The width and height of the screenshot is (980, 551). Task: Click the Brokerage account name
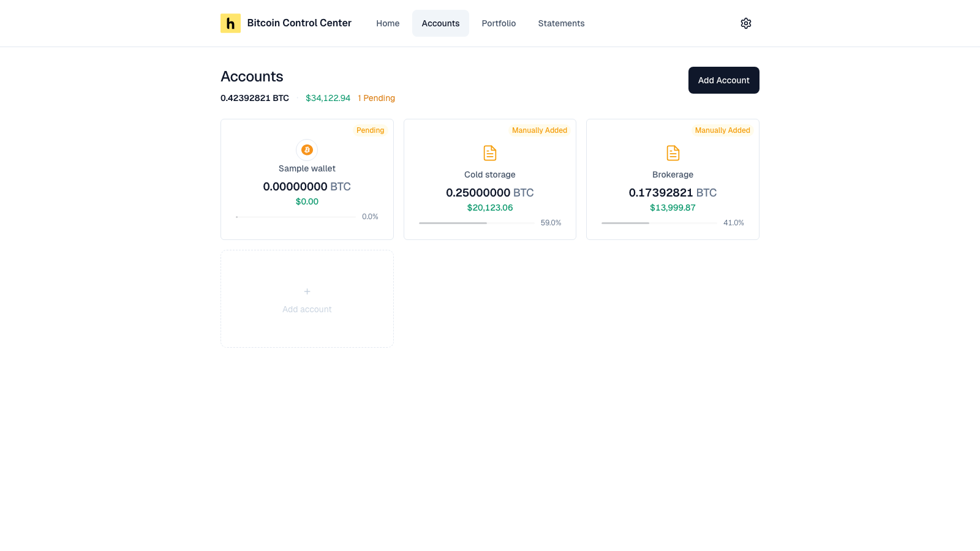click(x=673, y=174)
